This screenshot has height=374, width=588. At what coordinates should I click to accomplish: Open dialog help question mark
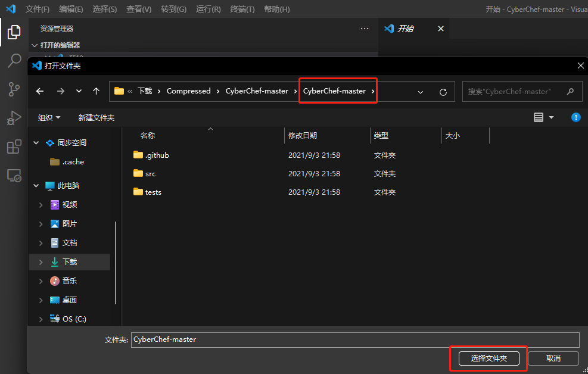pos(575,117)
